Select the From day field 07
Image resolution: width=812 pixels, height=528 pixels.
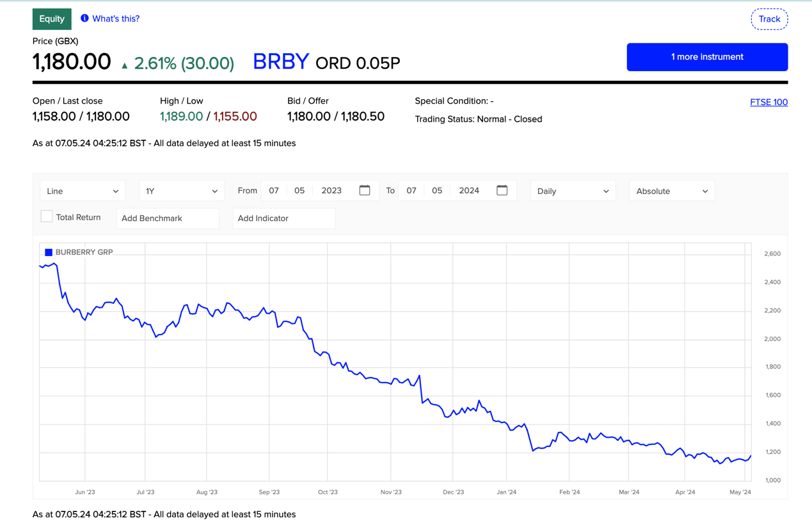(x=274, y=191)
